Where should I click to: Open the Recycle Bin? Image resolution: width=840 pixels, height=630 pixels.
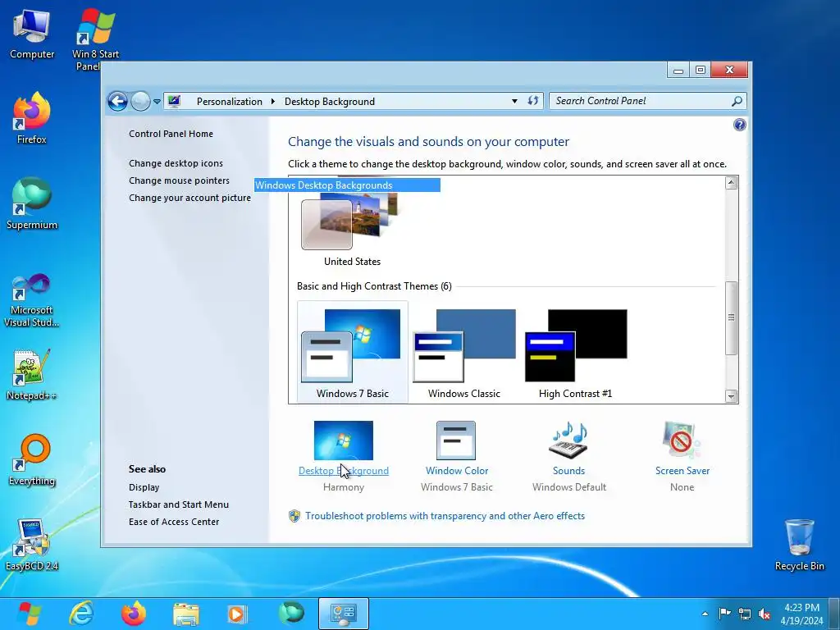pyautogui.click(x=799, y=545)
